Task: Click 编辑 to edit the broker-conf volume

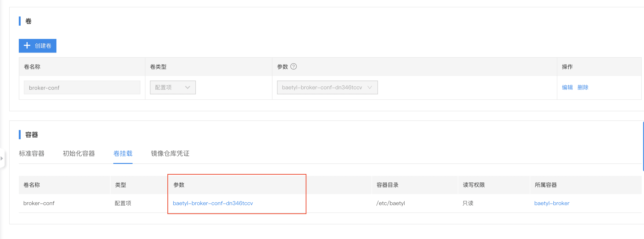Action: (x=567, y=87)
